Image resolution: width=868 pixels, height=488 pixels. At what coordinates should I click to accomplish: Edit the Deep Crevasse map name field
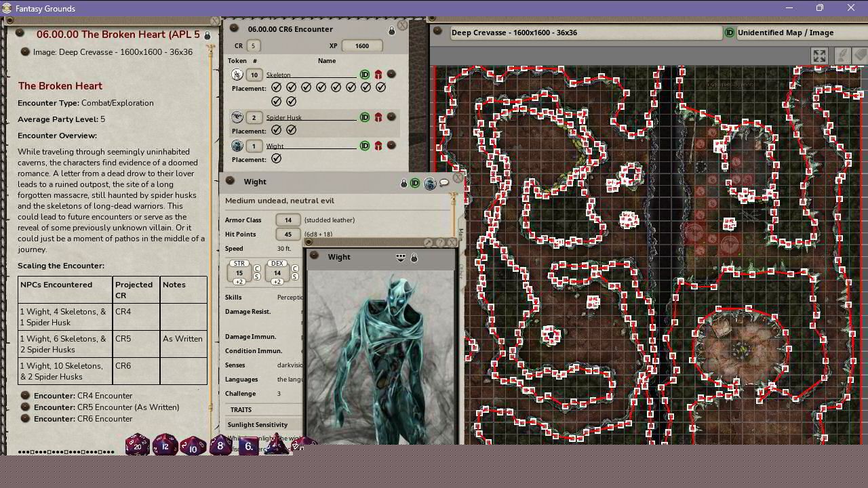click(x=586, y=33)
